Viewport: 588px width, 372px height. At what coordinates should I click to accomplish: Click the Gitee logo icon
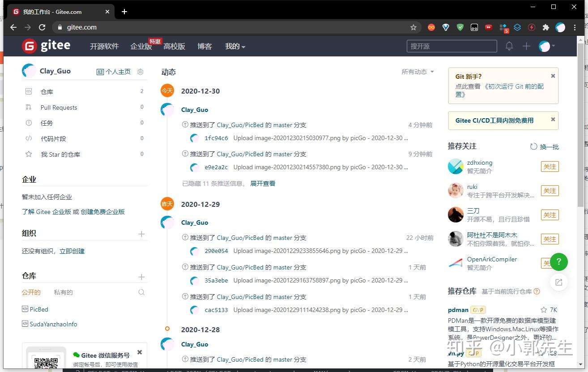[x=30, y=46]
